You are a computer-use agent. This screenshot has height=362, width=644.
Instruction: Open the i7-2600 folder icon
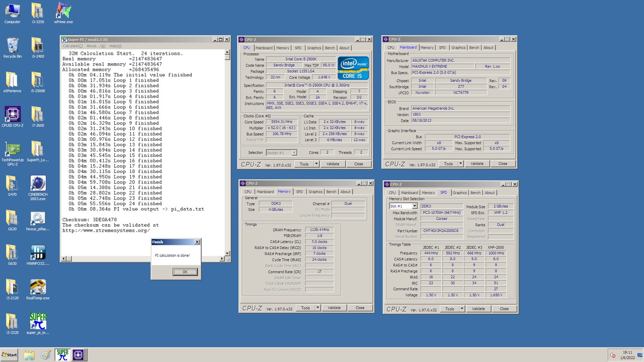(37, 117)
